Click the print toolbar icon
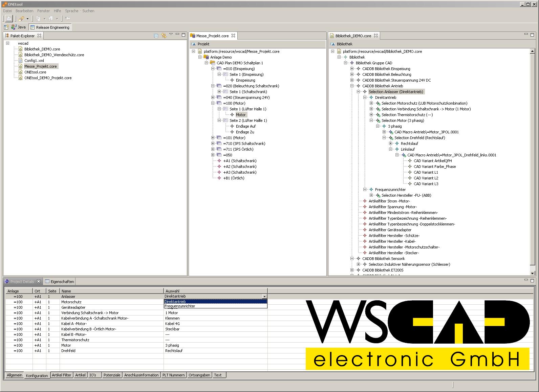Screen dimensions: 539x392 (x=8, y=19)
